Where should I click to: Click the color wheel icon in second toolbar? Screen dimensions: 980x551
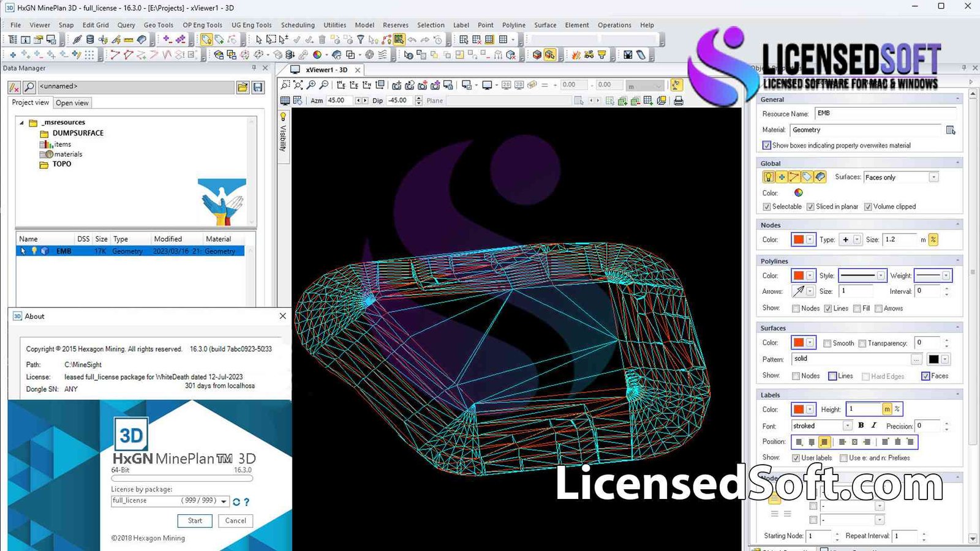point(317,55)
